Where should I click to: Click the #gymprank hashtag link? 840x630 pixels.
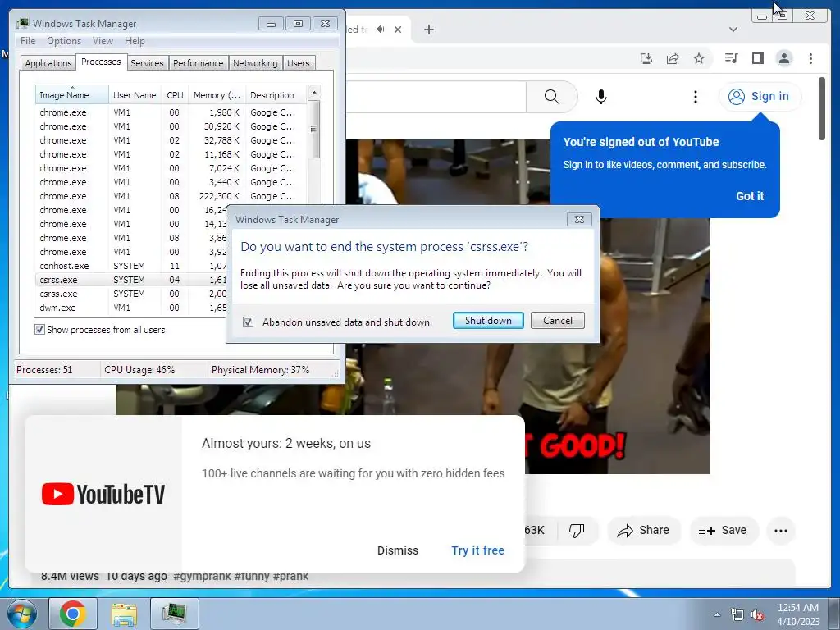tap(202, 577)
